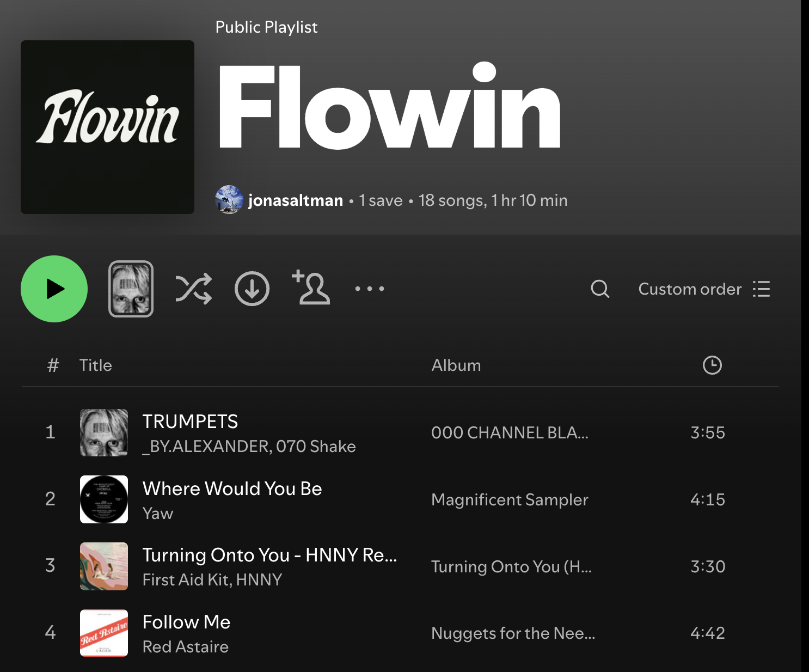Click track number 4 for Follow Me
This screenshot has height=672, width=809.
click(x=50, y=632)
